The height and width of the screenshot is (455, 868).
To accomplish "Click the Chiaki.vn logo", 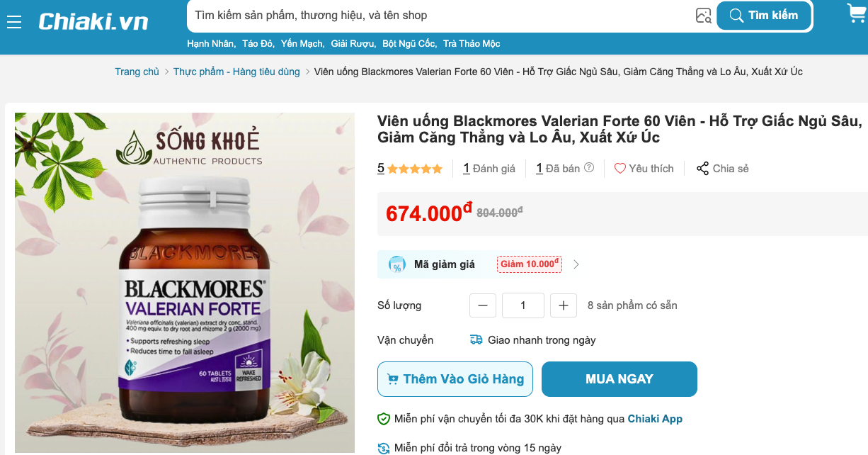I will tap(93, 21).
